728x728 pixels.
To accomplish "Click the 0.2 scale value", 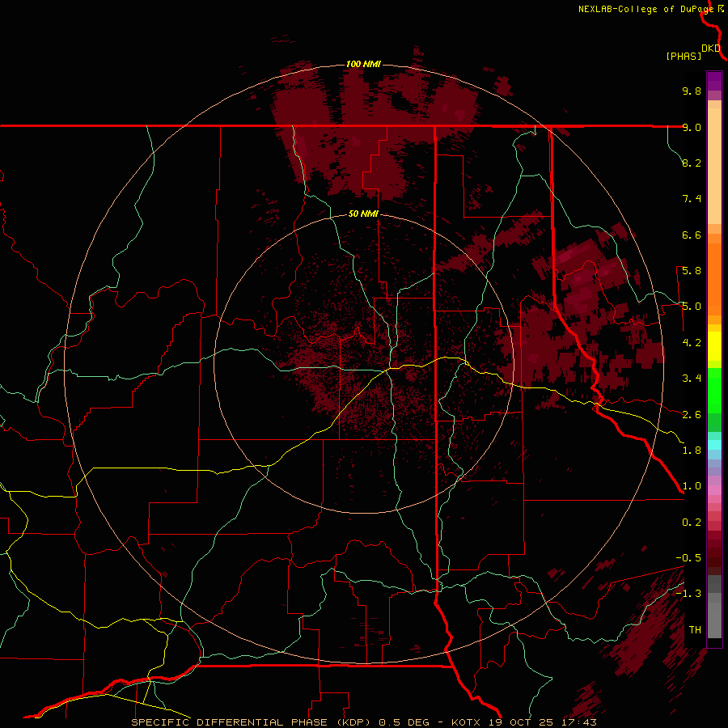I will point(692,523).
